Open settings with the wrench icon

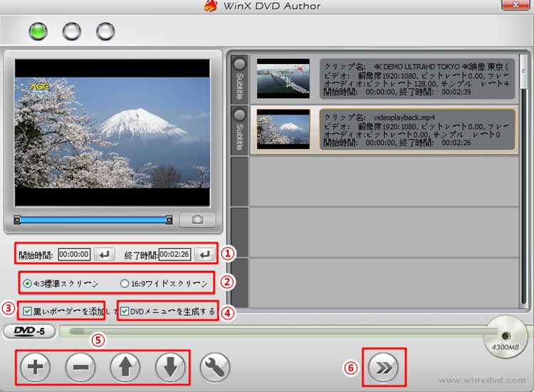click(215, 367)
